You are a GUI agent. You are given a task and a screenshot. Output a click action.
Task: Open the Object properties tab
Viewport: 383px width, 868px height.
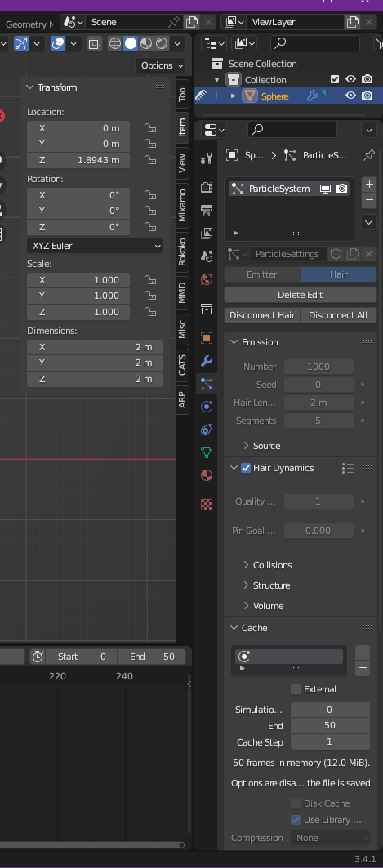pos(207,338)
